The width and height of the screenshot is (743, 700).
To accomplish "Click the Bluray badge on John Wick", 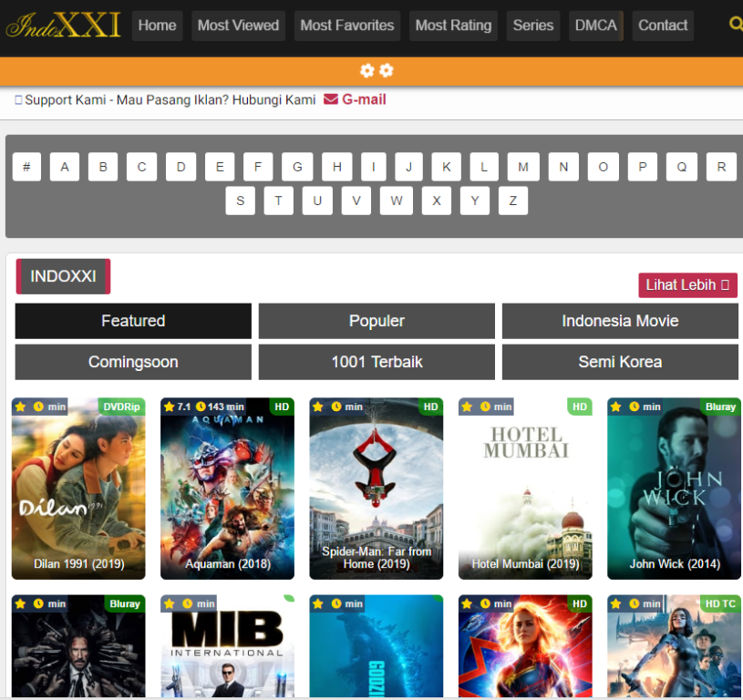I will tap(720, 407).
